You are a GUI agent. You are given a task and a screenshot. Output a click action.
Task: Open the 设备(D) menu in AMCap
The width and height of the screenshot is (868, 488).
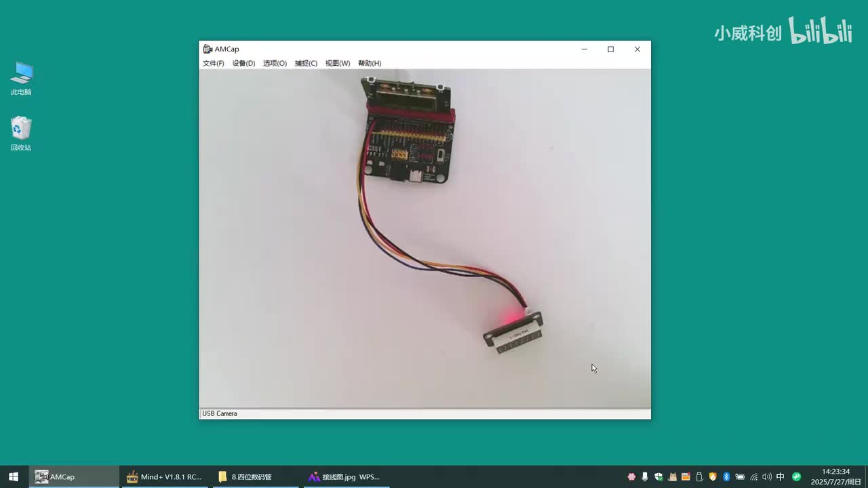coord(243,63)
